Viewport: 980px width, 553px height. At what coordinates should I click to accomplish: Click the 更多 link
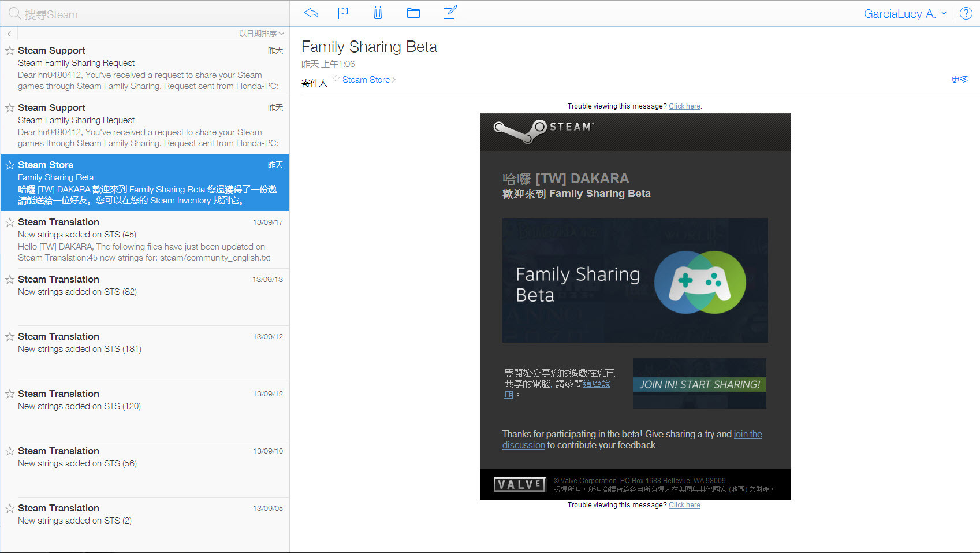pyautogui.click(x=960, y=80)
